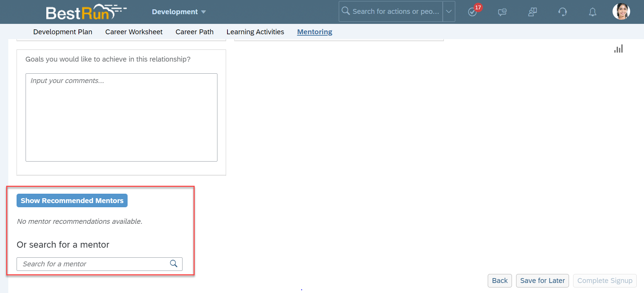Click 'No mentor recommendations available.' text

(80, 221)
